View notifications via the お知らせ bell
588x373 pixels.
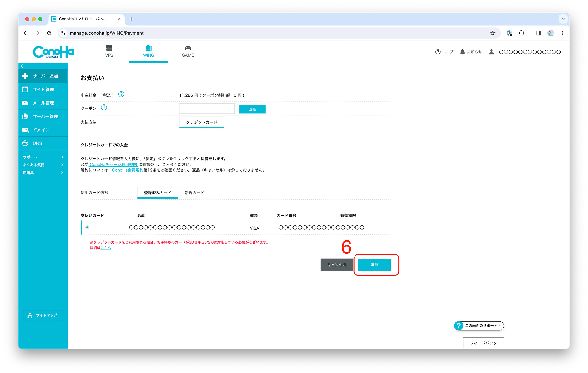coord(471,52)
